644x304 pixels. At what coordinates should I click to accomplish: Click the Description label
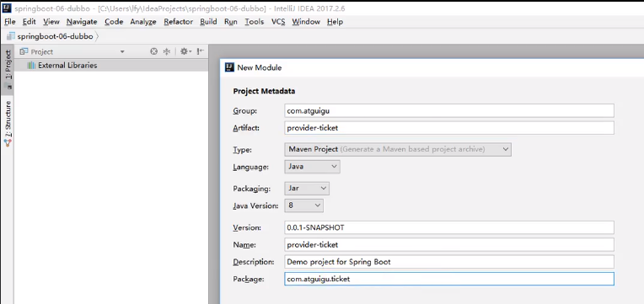click(254, 262)
